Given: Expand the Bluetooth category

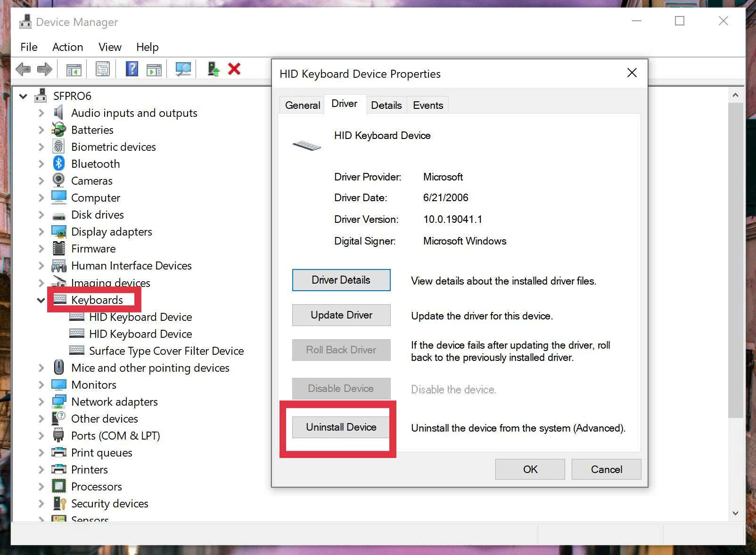Looking at the screenshot, I should point(41,164).
